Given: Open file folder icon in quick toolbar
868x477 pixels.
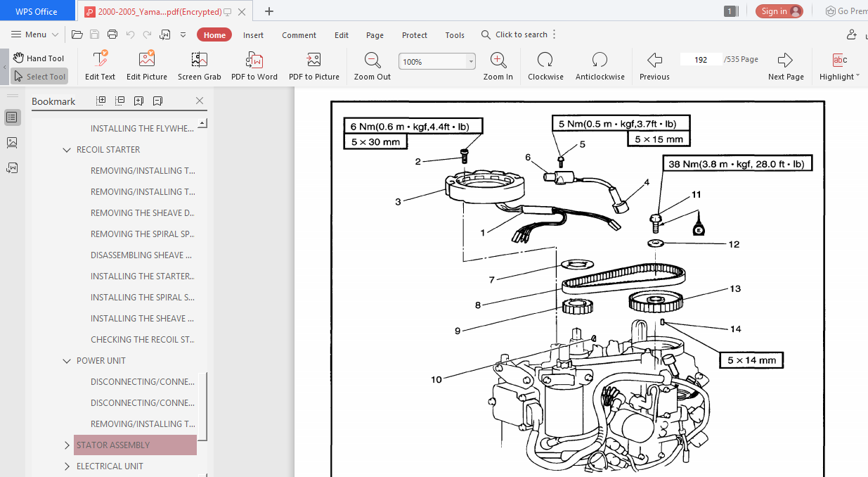Looking at the screenshot, I should point(77,34).
